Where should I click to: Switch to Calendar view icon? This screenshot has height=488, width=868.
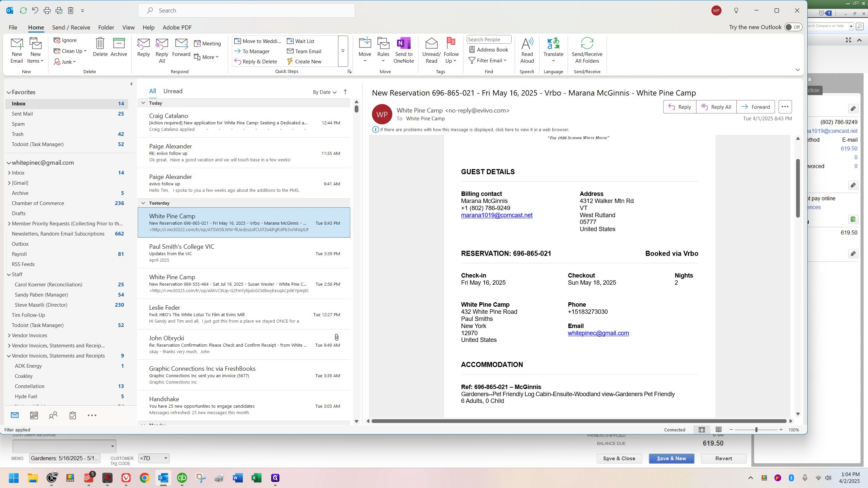[34, 415]
